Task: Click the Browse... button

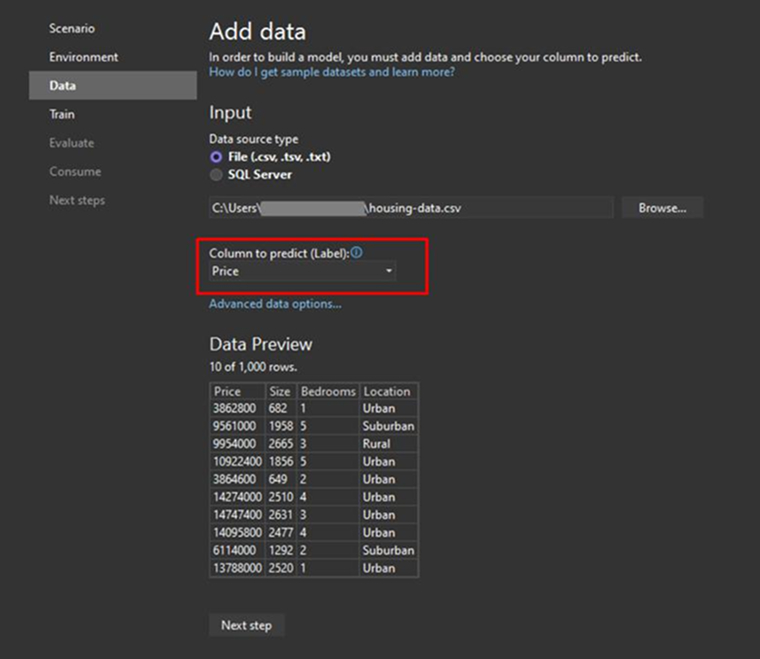Action: point(662,208)
